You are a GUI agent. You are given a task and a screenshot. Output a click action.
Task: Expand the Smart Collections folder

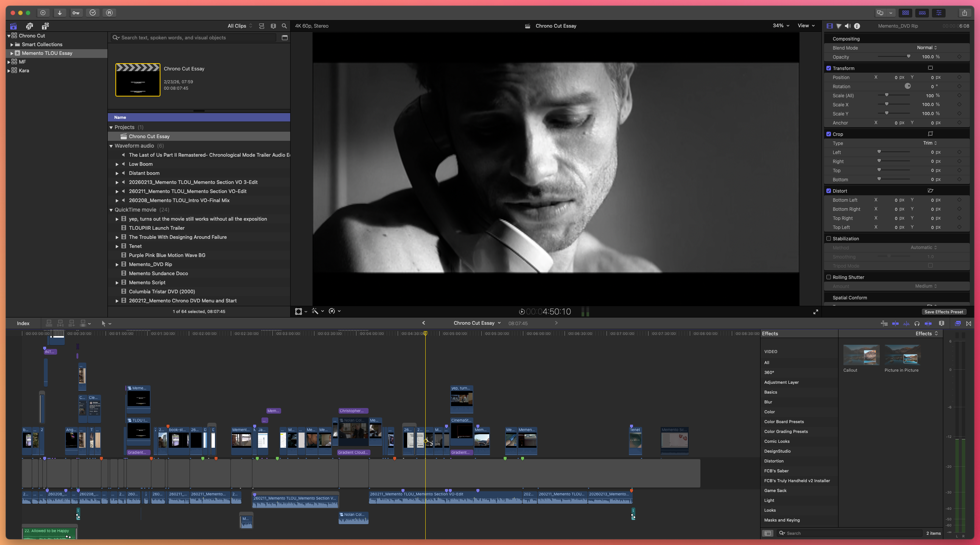(x=12, y=45)
